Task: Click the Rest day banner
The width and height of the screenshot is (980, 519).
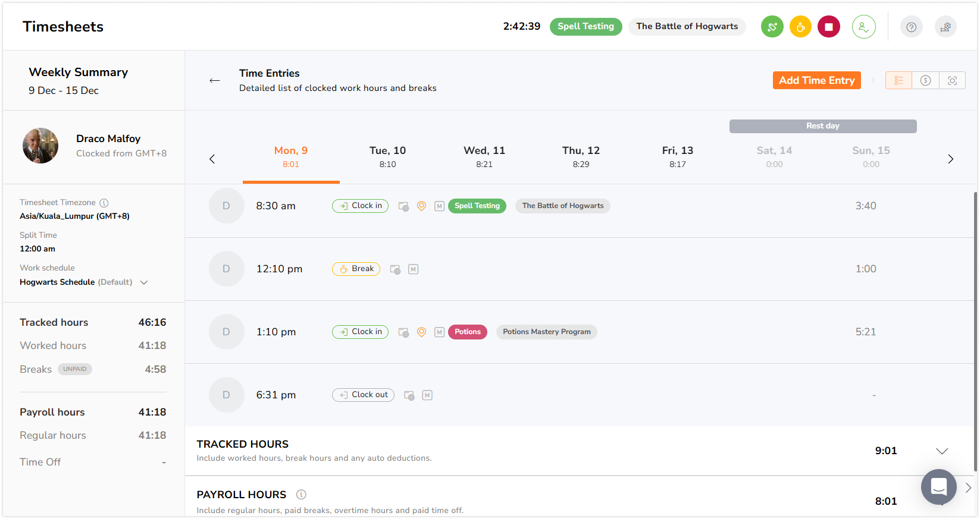Action: [x=823, y=126]
